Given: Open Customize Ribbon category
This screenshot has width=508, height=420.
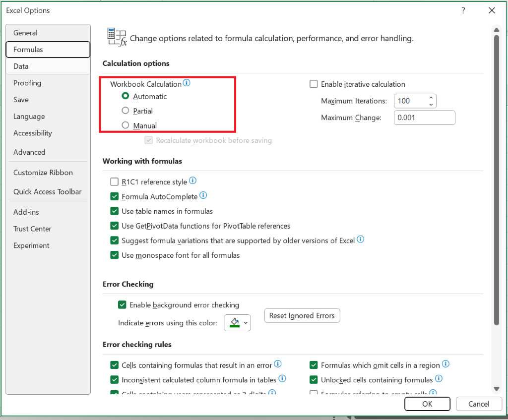Looking at the screenshot, I should [x=48, y=173].
